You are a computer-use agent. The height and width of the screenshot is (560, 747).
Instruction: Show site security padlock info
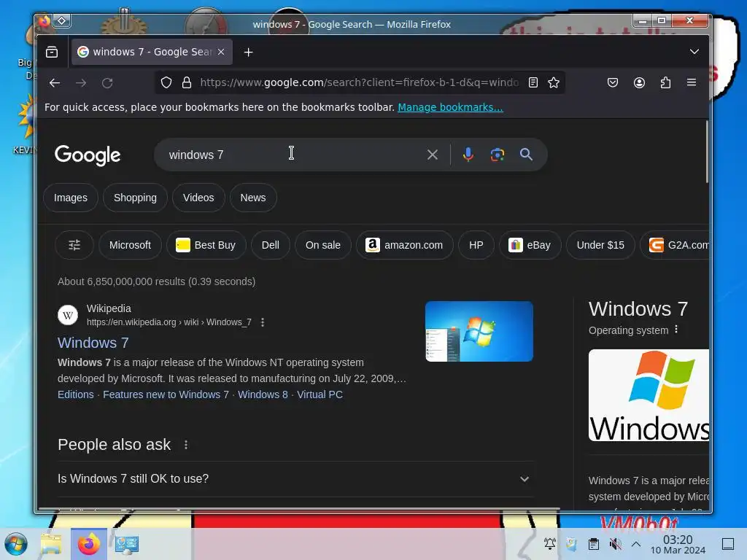[x=187, y=83]
